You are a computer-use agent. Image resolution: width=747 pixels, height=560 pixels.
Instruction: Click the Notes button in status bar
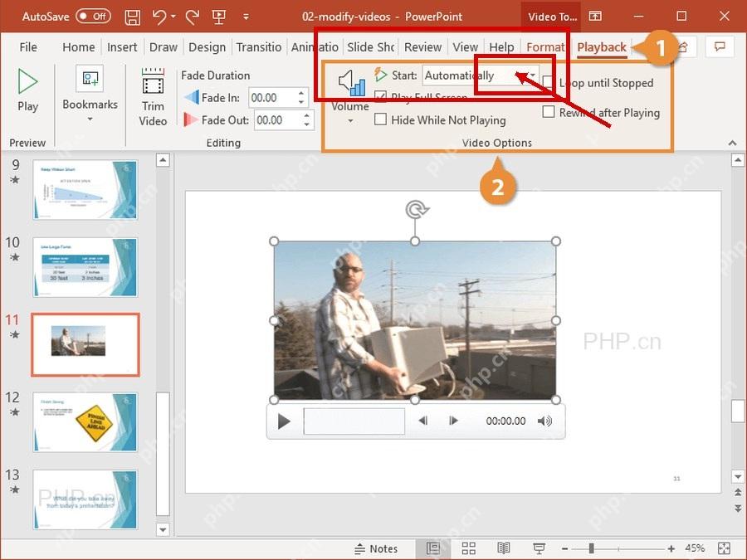point(376,548)
